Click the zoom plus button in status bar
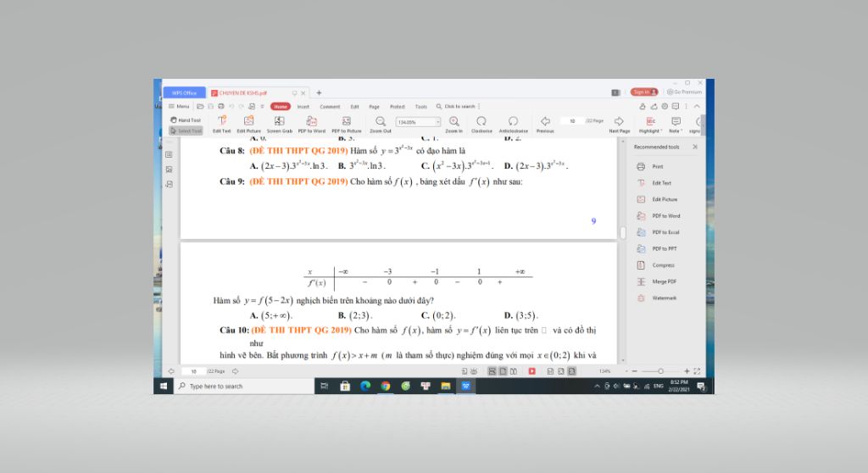This screenshot has height=473, width=868. 687,371
